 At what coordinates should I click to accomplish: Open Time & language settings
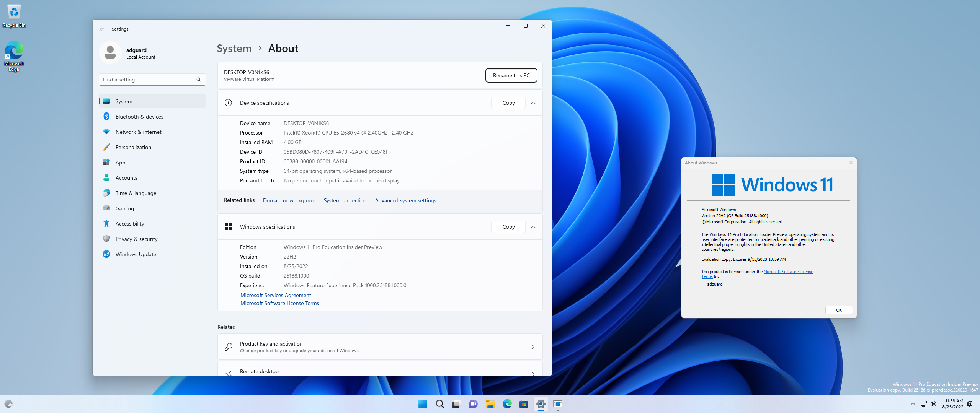[x=152, y=193]
